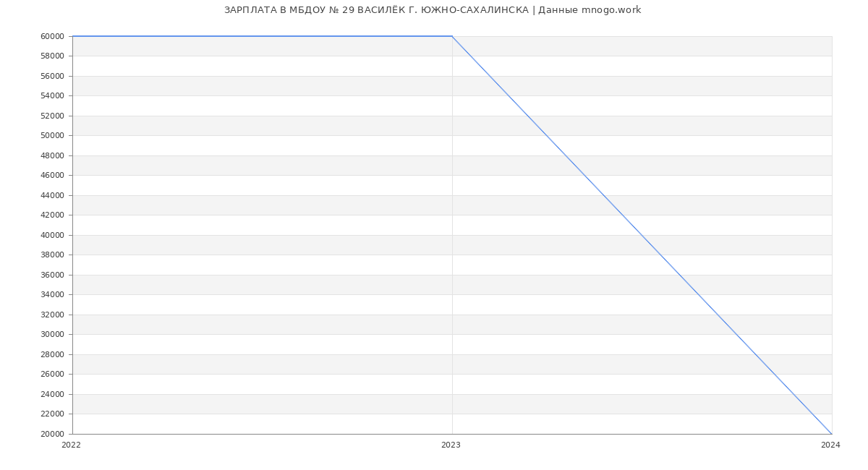The height and width of the screenshot is (470, 868).
Task: Click the 36000 y-axis label
Action: point(53,275)
